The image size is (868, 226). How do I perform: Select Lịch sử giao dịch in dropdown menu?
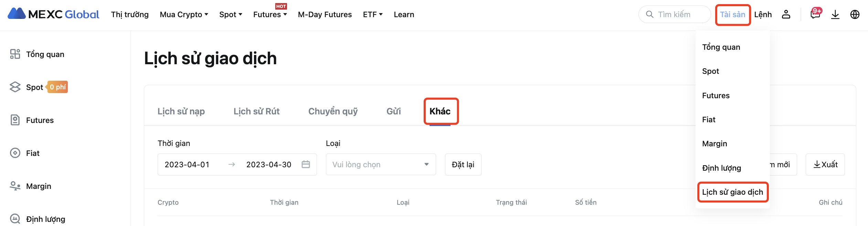[732, 192]
